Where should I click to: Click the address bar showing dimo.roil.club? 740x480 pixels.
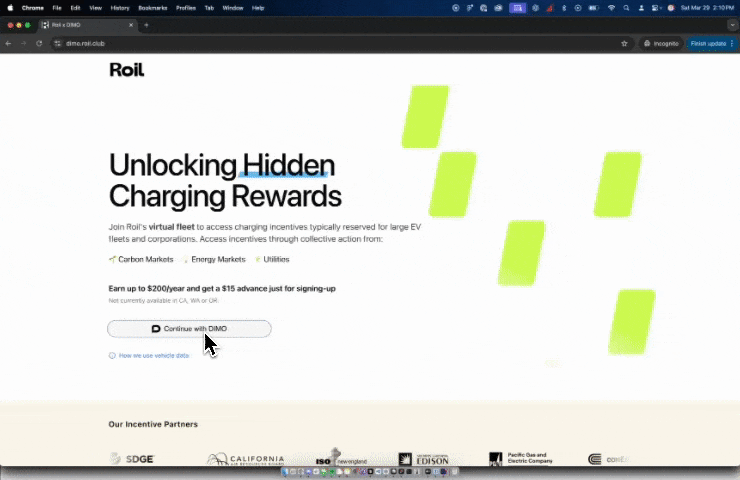tap(340, 43)
